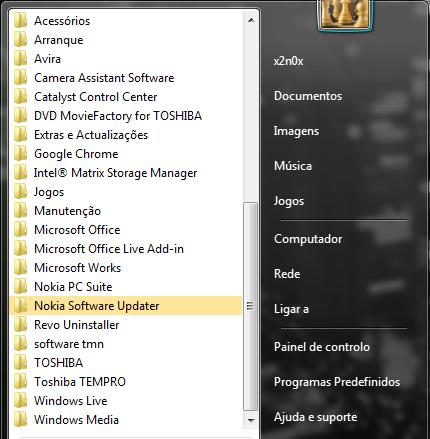The width and height of the screenshot is (430, 439).
Task: Click the Intel Matrix Storage Manager label
Action: (115, 173)
